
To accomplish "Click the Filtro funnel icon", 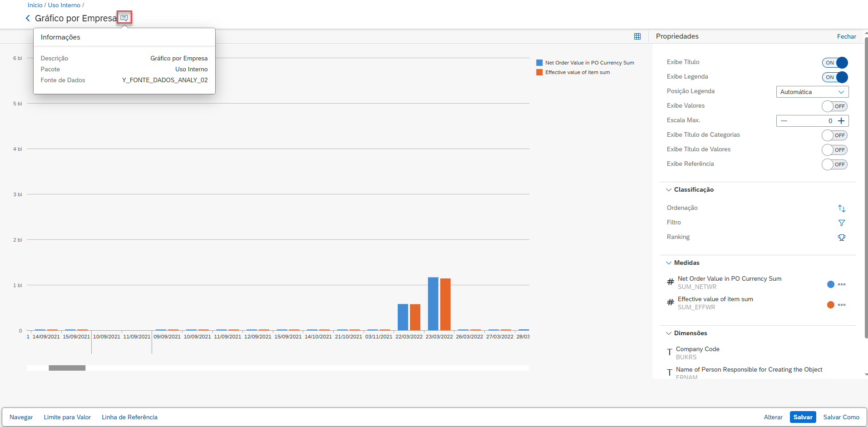I will tap(841, 223).
